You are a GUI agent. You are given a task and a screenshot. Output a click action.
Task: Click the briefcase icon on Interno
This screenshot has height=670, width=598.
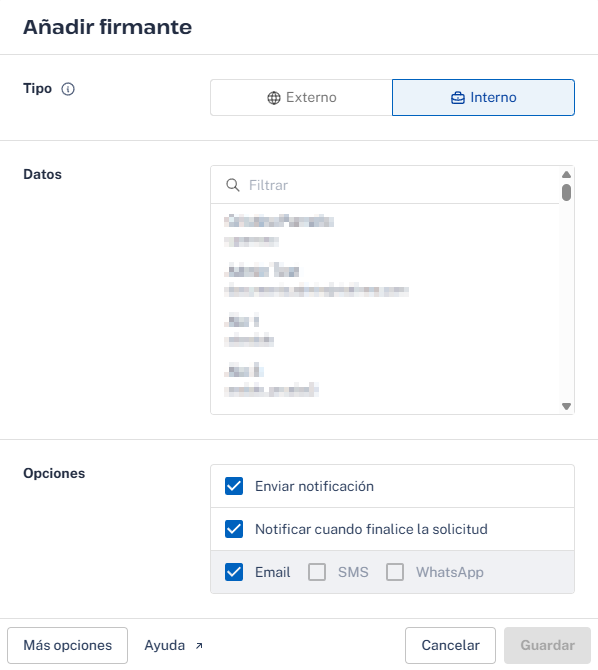[x=457, y=98]
